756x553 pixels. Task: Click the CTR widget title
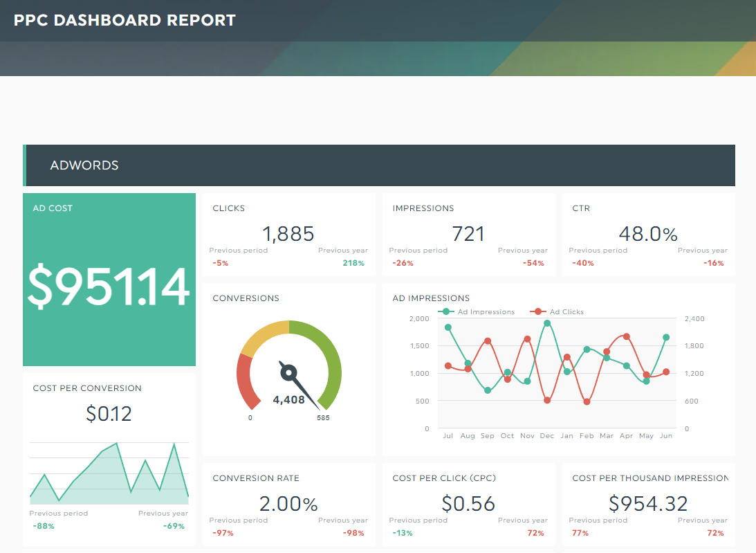[581, 208]
